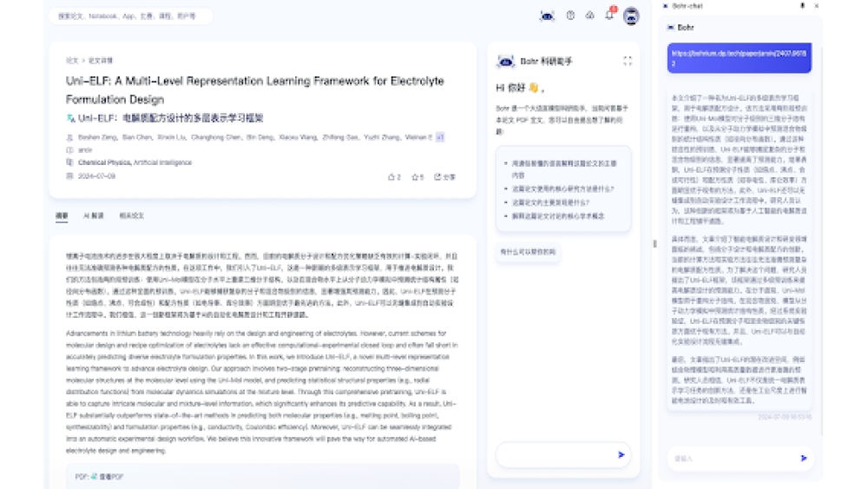This screenshot has width=868, height=489.
Task: Select the 摘要 abstract tab
Action: pos(62,215)
